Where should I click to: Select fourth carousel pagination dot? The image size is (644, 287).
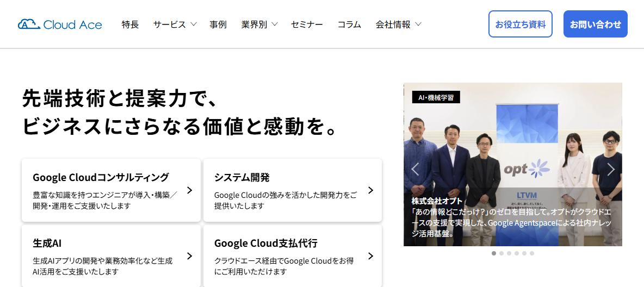point(517,253)
